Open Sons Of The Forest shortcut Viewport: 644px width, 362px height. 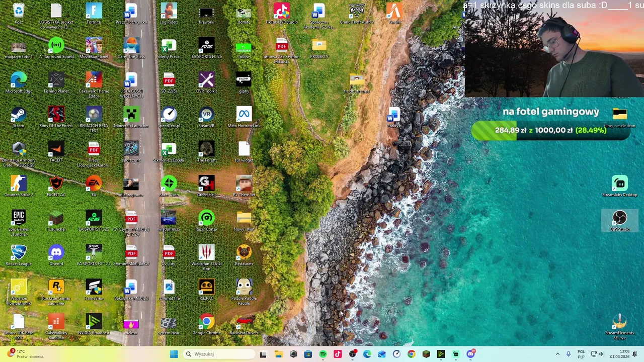coord(56,118)
